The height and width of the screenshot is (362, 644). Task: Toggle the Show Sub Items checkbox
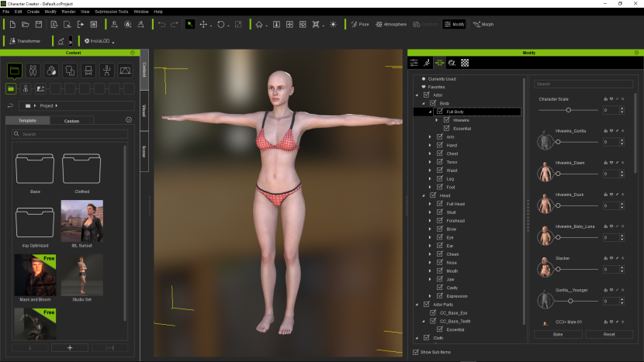(x=415, y=352)
